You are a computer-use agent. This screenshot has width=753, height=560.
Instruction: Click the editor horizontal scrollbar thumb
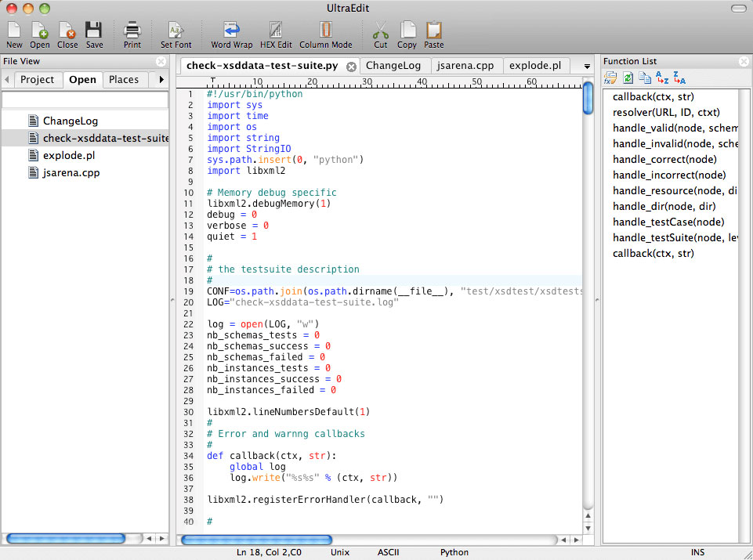coord(256,540)
